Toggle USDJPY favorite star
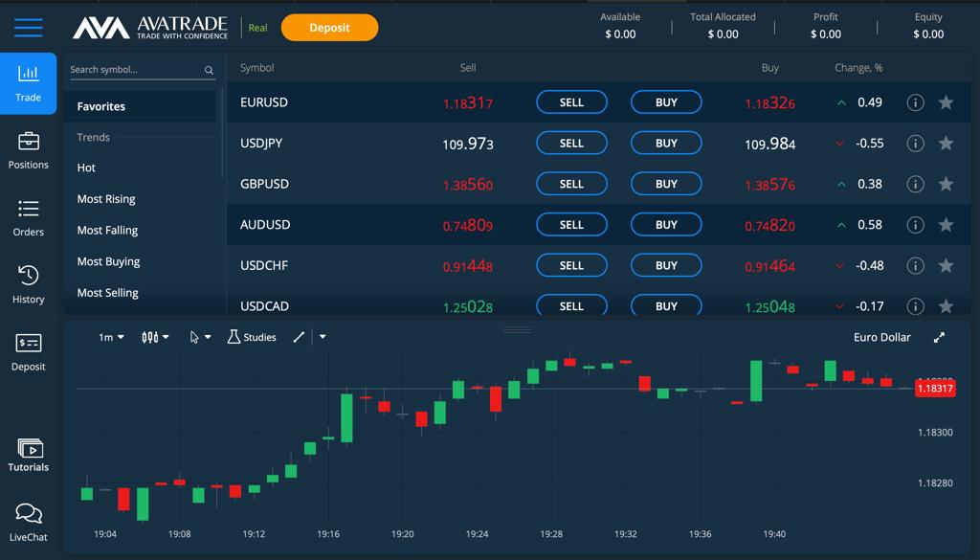980x560 pixels. (946, 144)
